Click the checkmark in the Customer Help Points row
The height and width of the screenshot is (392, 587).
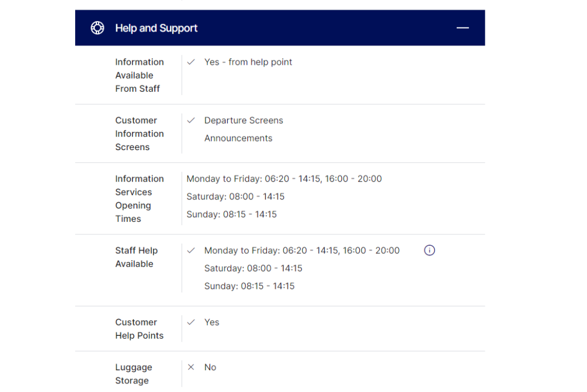191,322
